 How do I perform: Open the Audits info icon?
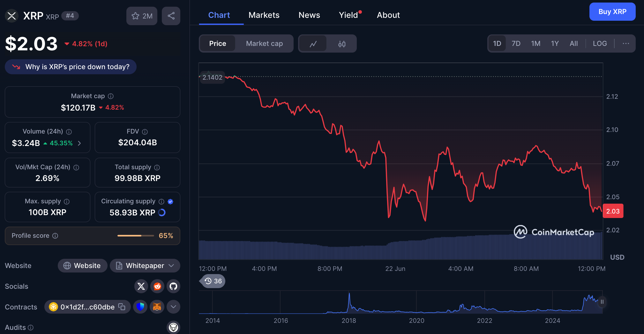pos(31,327)
